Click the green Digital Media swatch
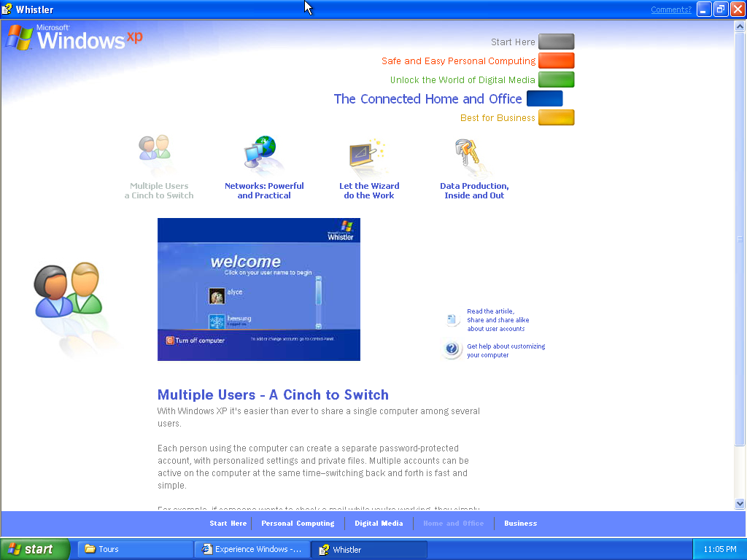Screen dimensions: 747x560 [556, 79]
